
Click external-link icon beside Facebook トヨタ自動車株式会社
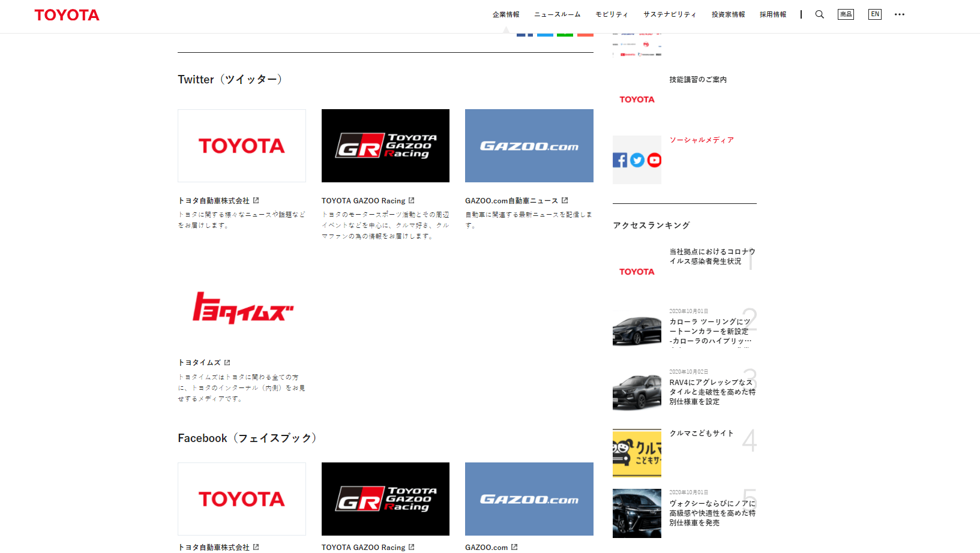pos(256,547)
